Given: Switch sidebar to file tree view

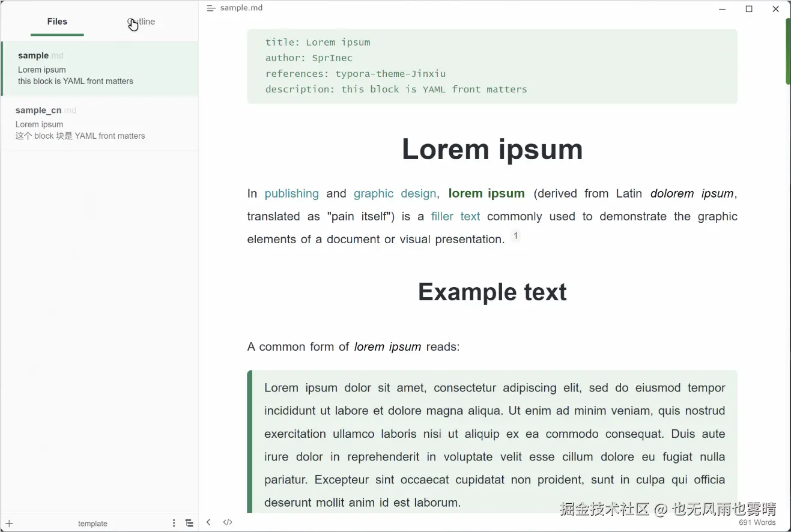Looking at the screenshot, I should 189,523.
